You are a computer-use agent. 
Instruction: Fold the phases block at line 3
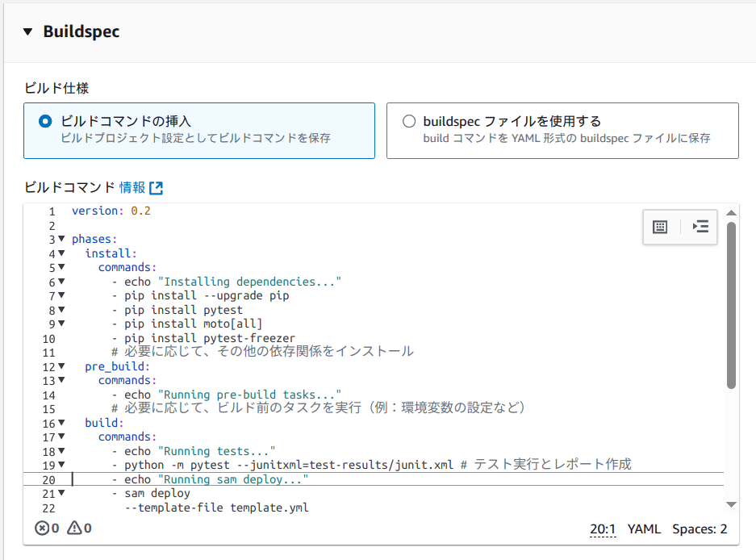click(61, 239)
